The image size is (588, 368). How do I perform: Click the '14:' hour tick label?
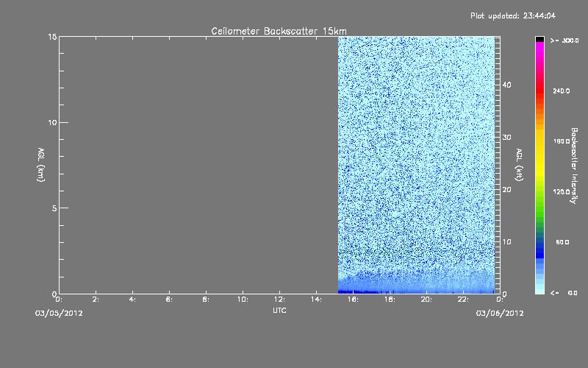click(316, 300)
